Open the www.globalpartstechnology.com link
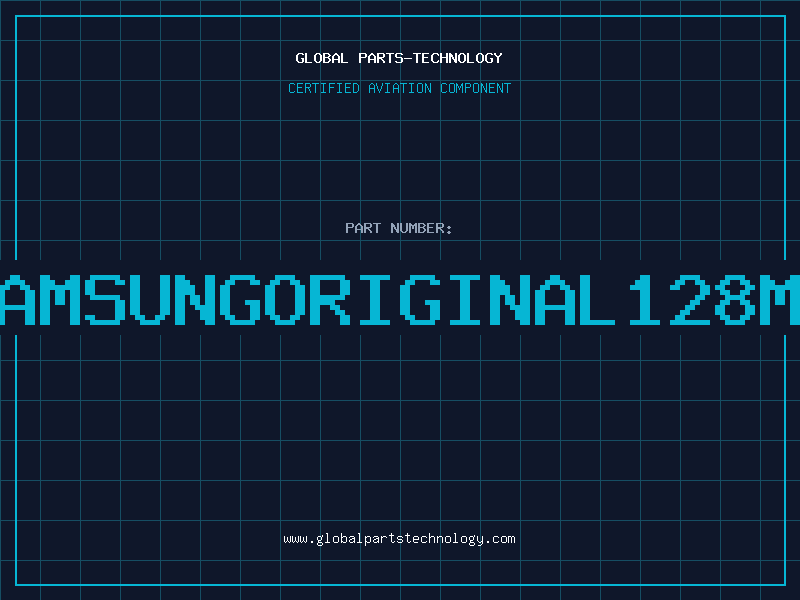Screen dimensions: 800x600 click(x=399, y=539)
